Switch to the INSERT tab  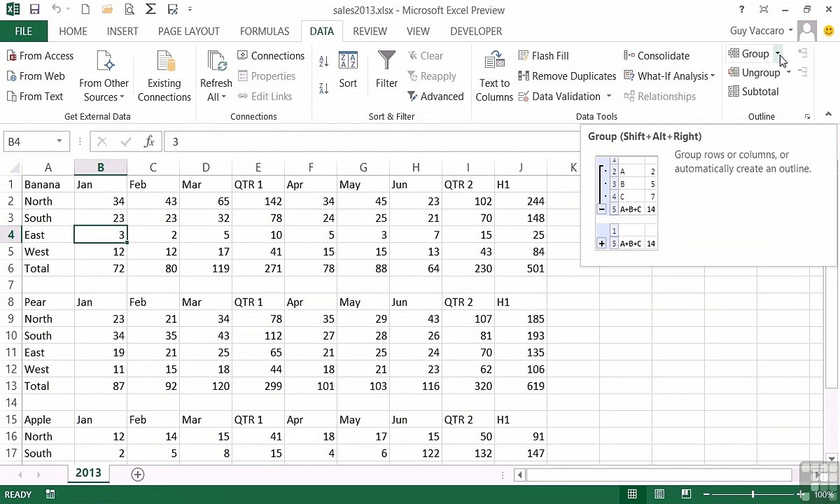click(x=122, y=31)
